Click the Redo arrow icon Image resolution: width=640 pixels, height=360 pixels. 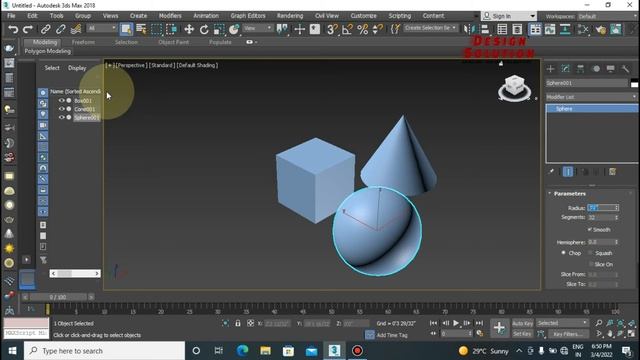28,29
